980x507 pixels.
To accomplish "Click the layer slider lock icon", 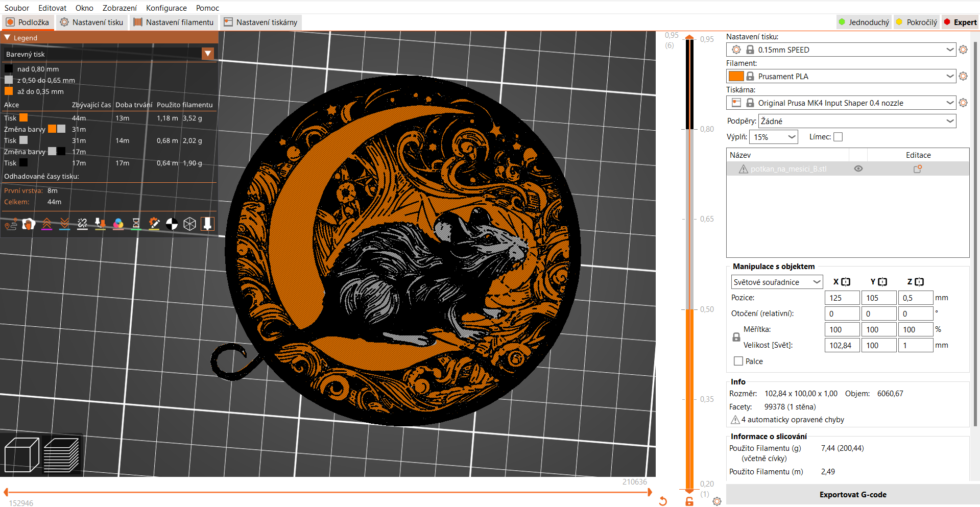I will point(689,501).
